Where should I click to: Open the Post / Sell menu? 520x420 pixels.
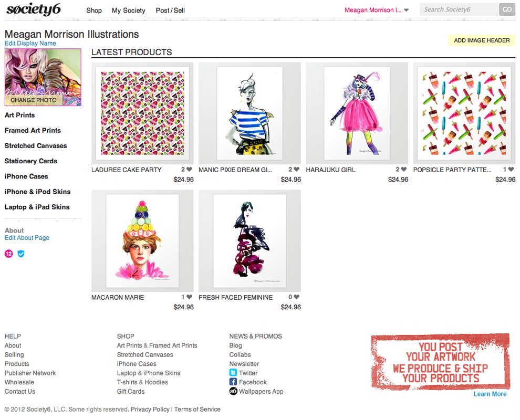pyautogui.click(x=170, y=10)
